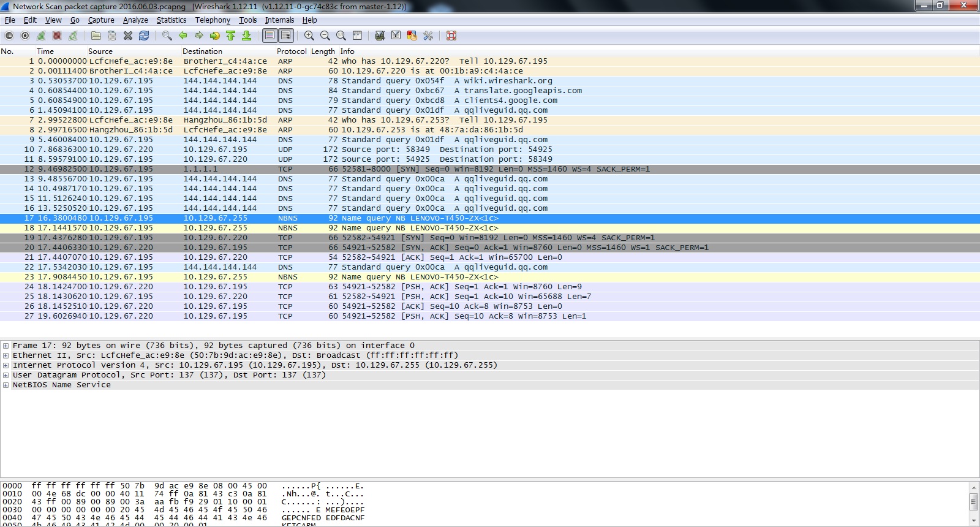The height and width of the screenshot is (527, 980).
Task: Select packet 20 SYN, ACK row
Action: 489,248
